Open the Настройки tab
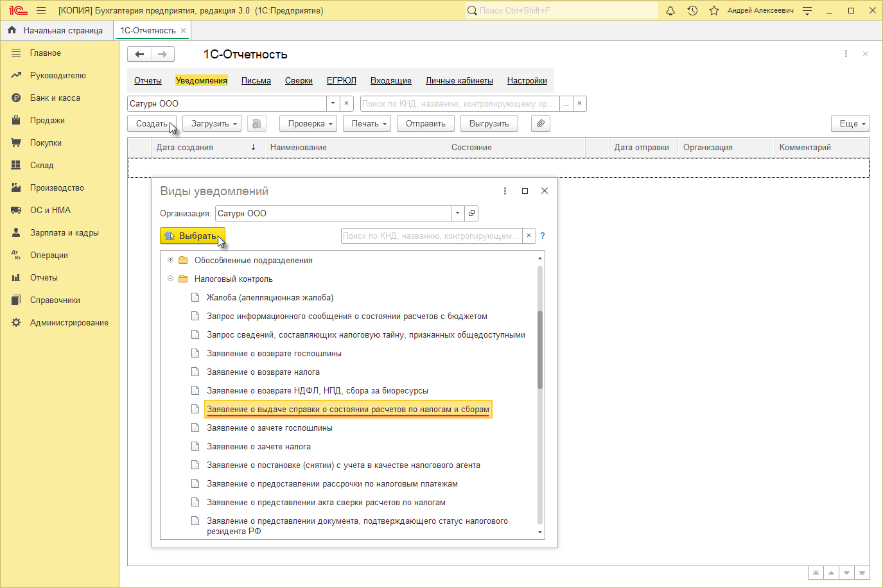Screen dimensions: 883x588 [527, 80]
